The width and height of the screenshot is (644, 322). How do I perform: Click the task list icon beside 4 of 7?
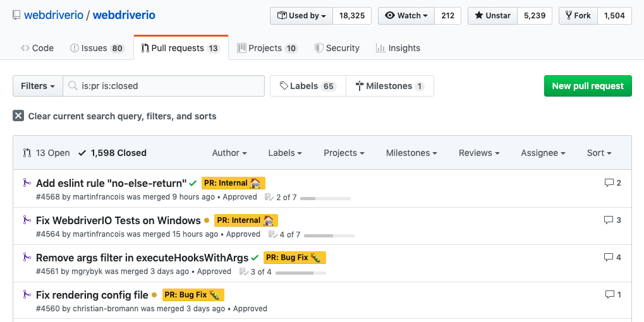[273, 235]
